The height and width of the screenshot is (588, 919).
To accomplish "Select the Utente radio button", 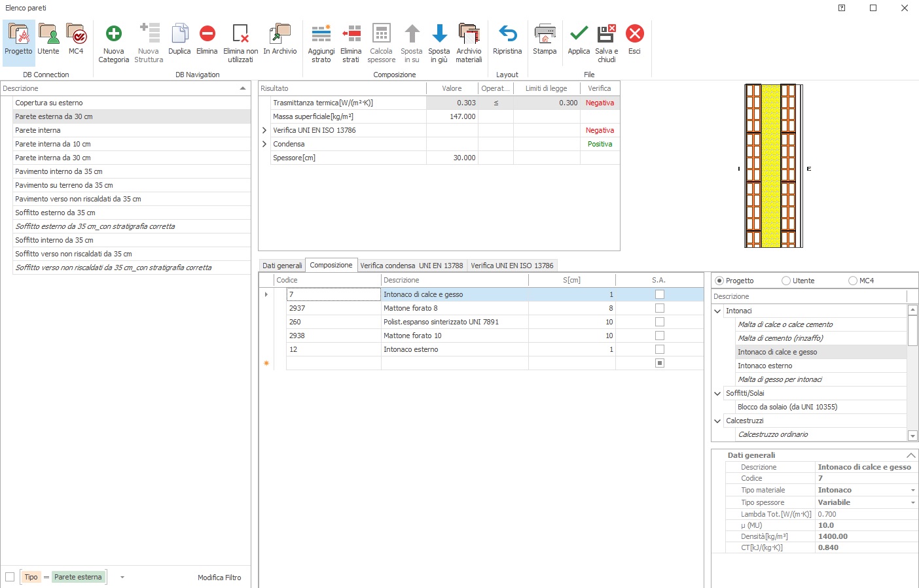I will pos(786,281).
